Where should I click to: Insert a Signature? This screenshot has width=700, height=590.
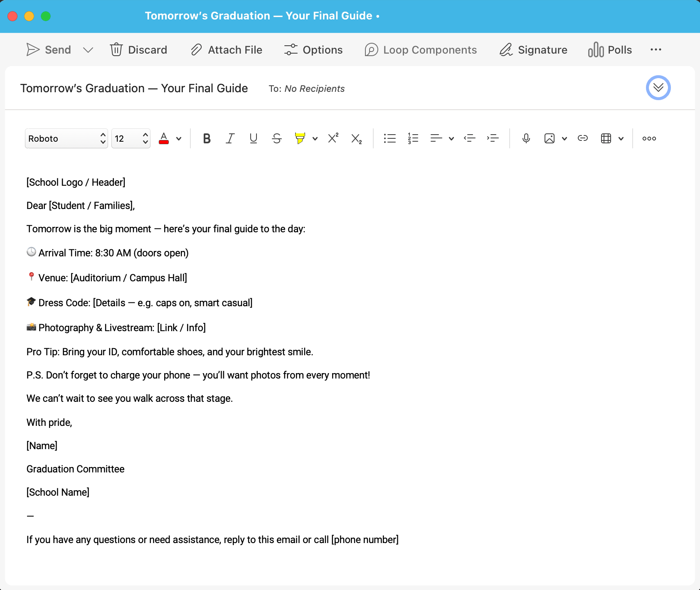[x=533, y=50]
